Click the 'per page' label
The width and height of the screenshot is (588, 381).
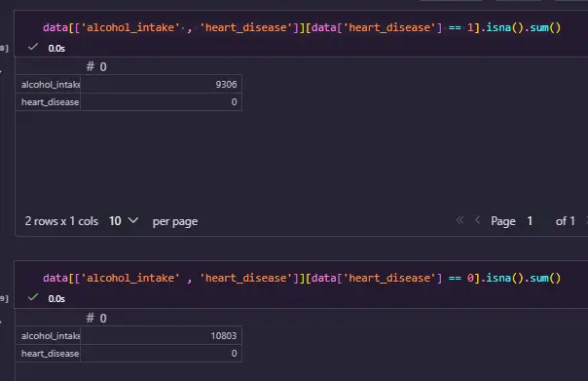pyautogui.click(x=175, y=221)
